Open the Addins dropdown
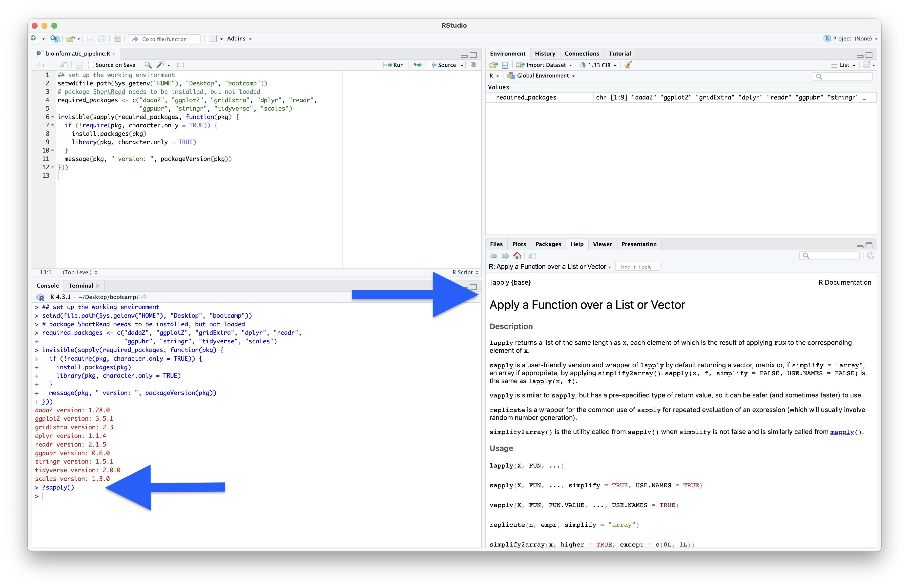 click(x=239, y=39)
